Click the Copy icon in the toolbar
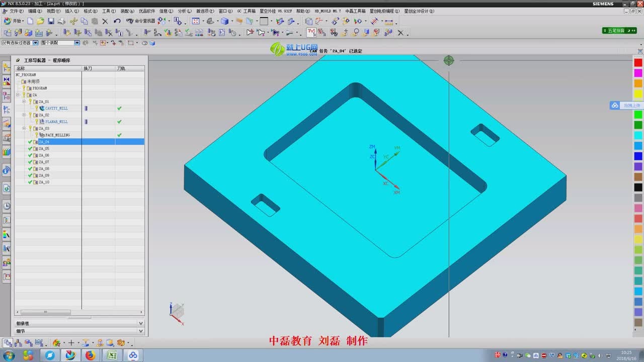This screenshot has width=644, height=362. (x=84, y=21)
